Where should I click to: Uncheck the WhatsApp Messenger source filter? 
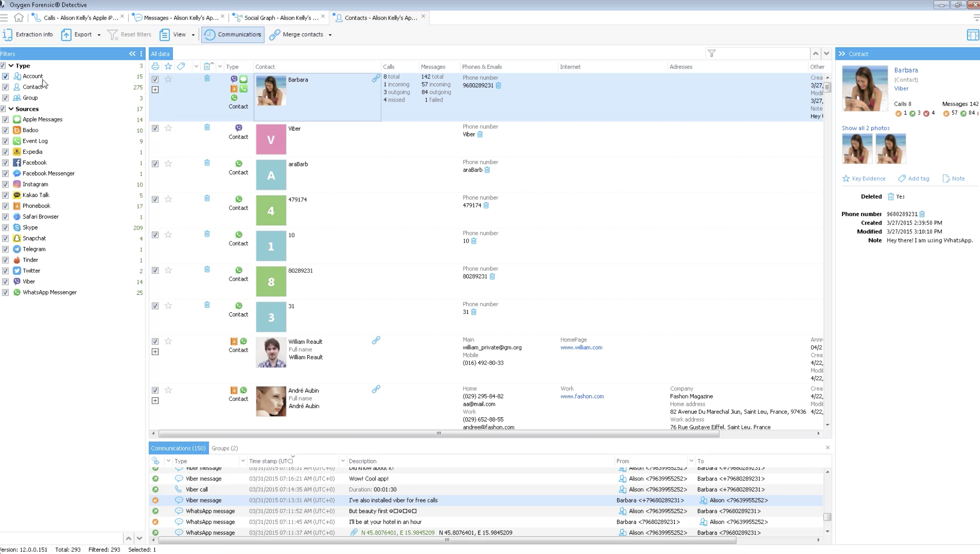pos(5,292)
